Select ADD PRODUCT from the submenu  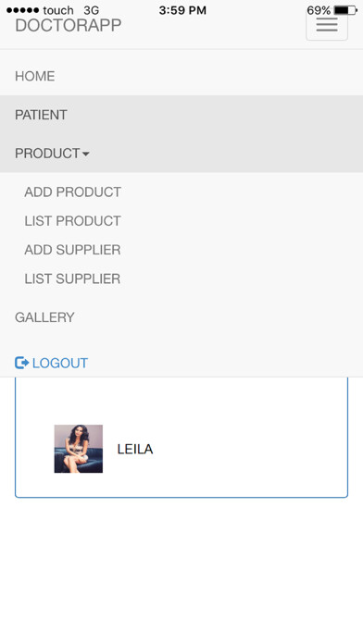tap(73, 192)
